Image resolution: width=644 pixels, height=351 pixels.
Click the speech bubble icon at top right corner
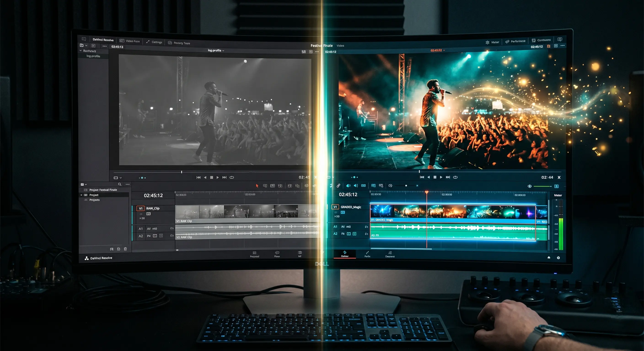point(560,40)
